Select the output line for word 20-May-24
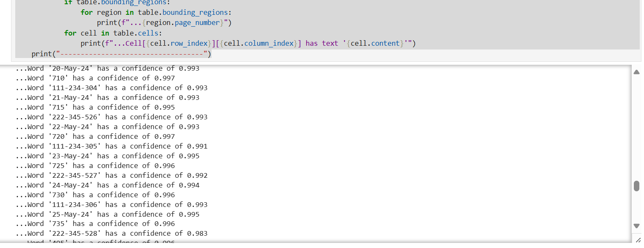The image size is (644, 248). click(107, 68)
